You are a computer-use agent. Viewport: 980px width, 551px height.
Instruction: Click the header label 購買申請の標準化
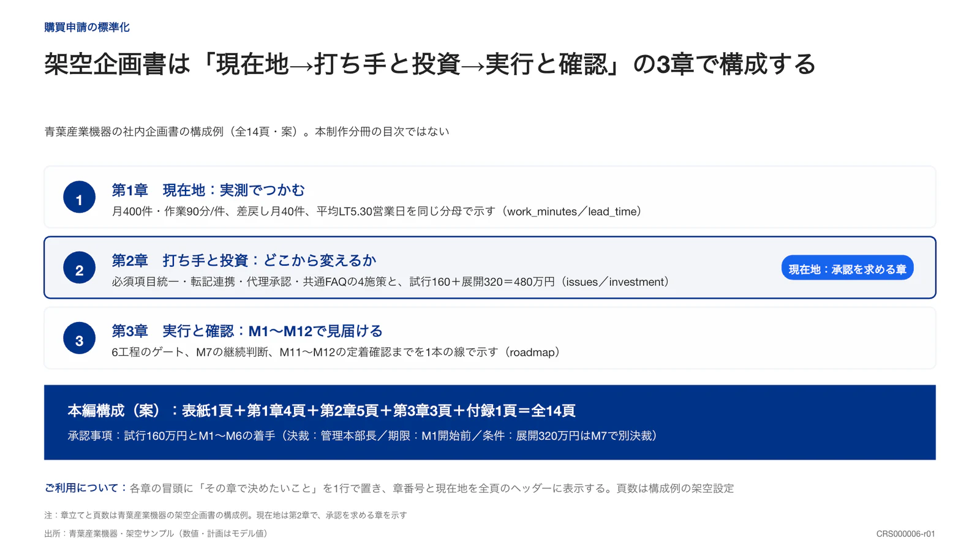(87, 28)
